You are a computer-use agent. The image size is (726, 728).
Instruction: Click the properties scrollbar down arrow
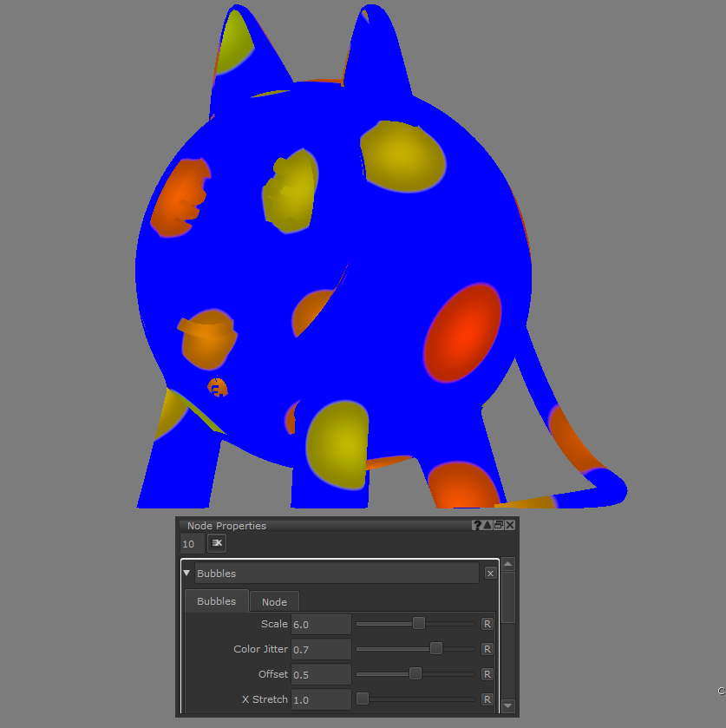tap(508, 705)
